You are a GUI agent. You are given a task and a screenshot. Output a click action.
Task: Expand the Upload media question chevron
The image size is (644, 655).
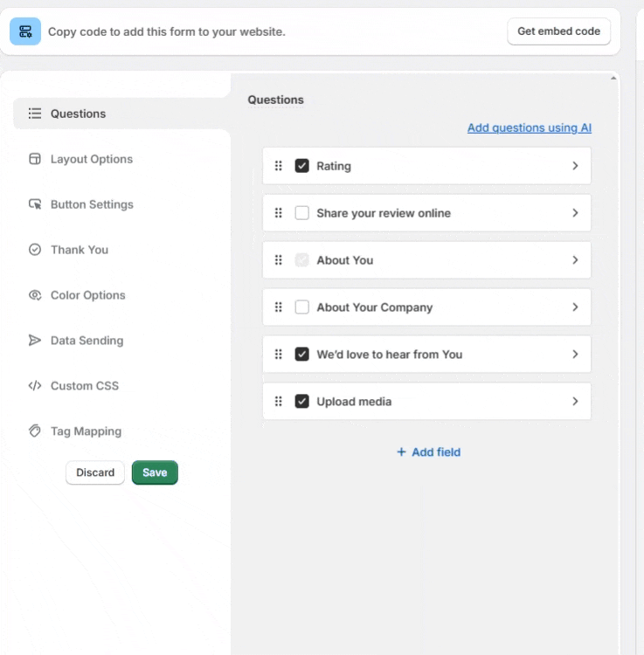575,402
